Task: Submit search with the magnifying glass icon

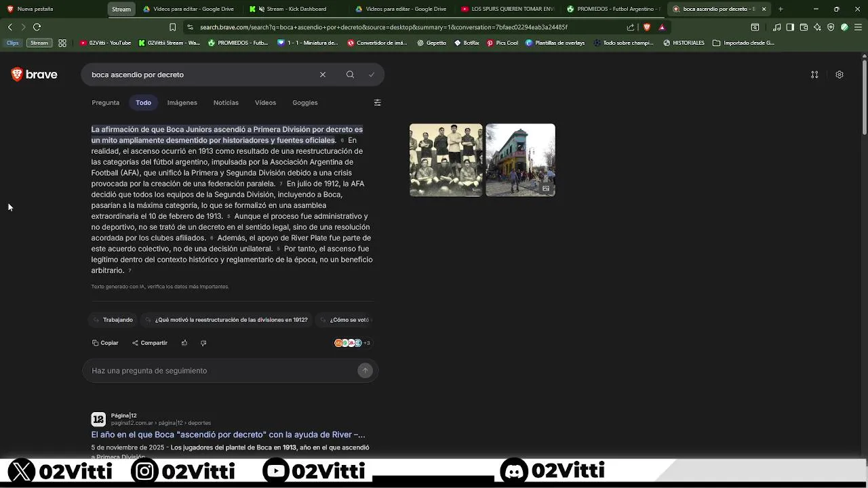Action: coord(350,75)
